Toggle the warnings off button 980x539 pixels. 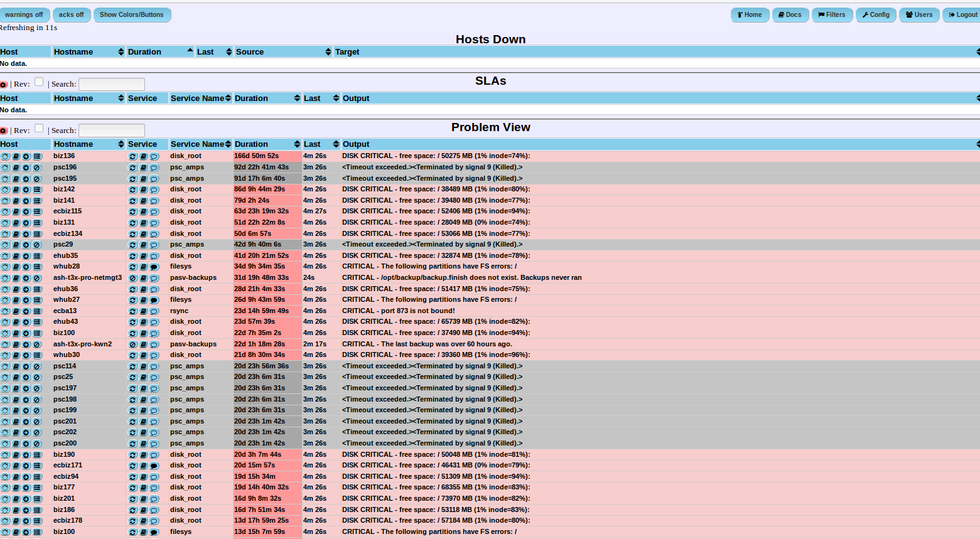[24, 14]
